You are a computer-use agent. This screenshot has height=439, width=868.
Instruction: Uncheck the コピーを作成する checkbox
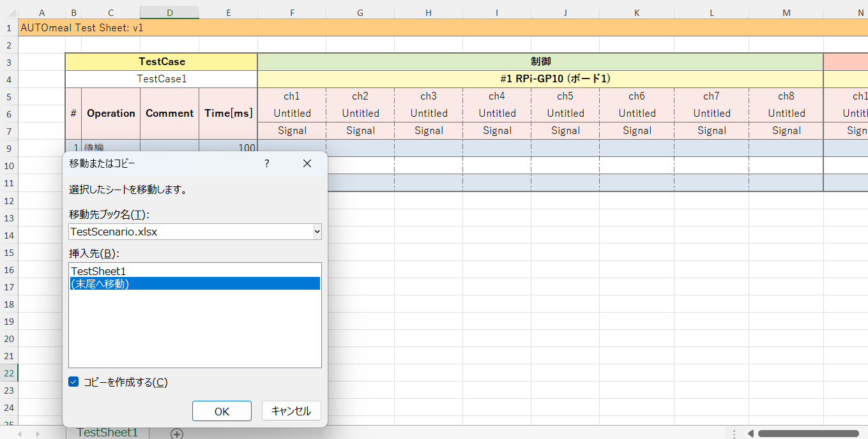[x=74, y=382]
